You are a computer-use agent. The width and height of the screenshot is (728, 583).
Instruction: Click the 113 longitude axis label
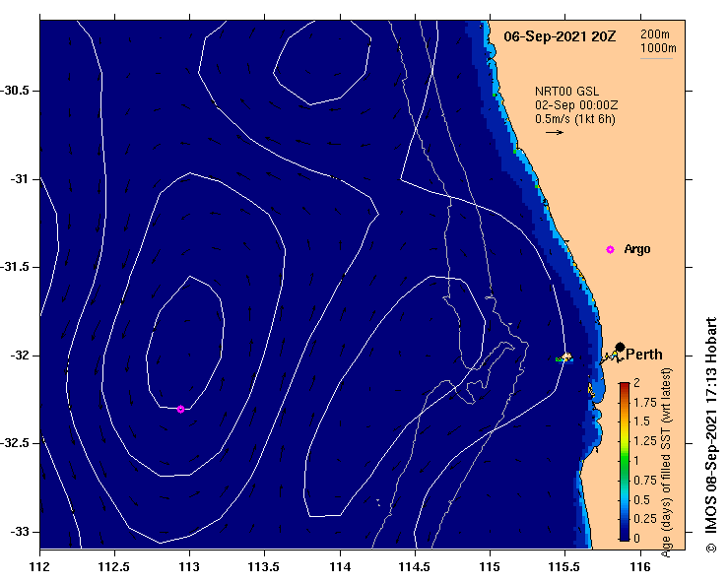point(189,567)
